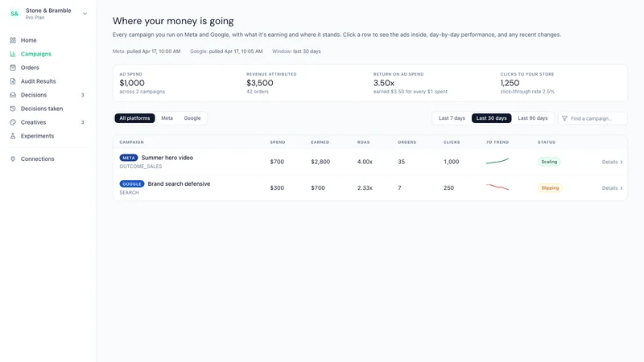Image resolution: width=644 pixels, height=362 pixels.
Task: Click the SPEND column header
Action: [278, 142]
